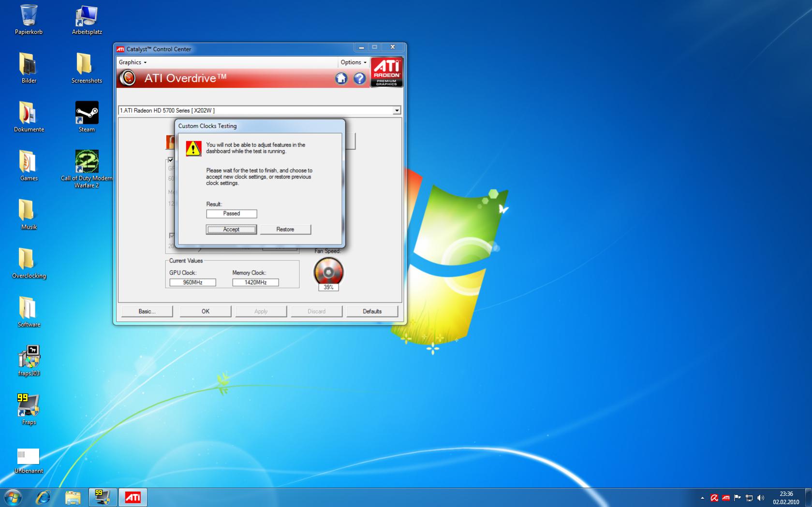Select the Unbenannt file icon
This screenshot has width=812, height=507.
pos(29,461)
